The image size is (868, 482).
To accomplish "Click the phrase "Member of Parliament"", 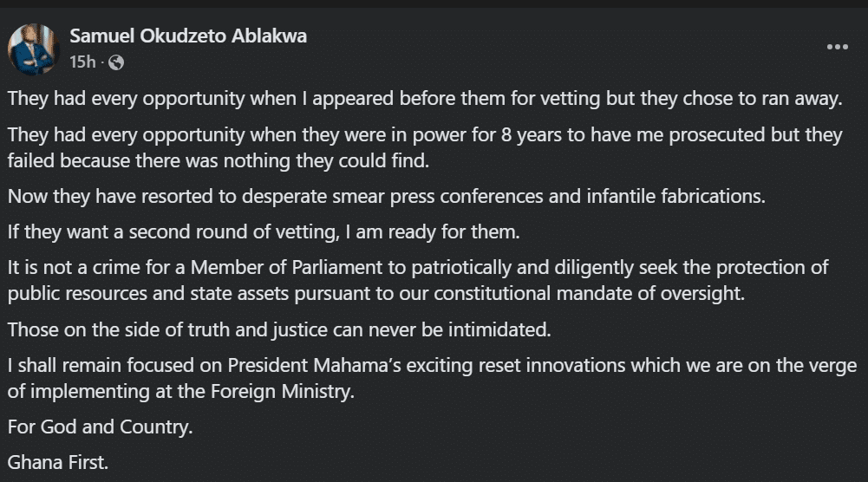I will 286,268.
